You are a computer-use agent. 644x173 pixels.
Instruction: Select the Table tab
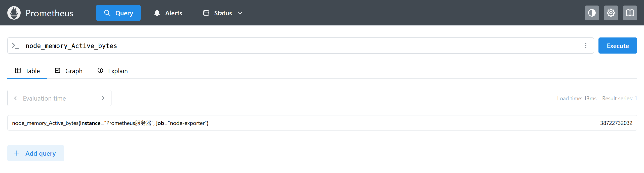(27, 71)
